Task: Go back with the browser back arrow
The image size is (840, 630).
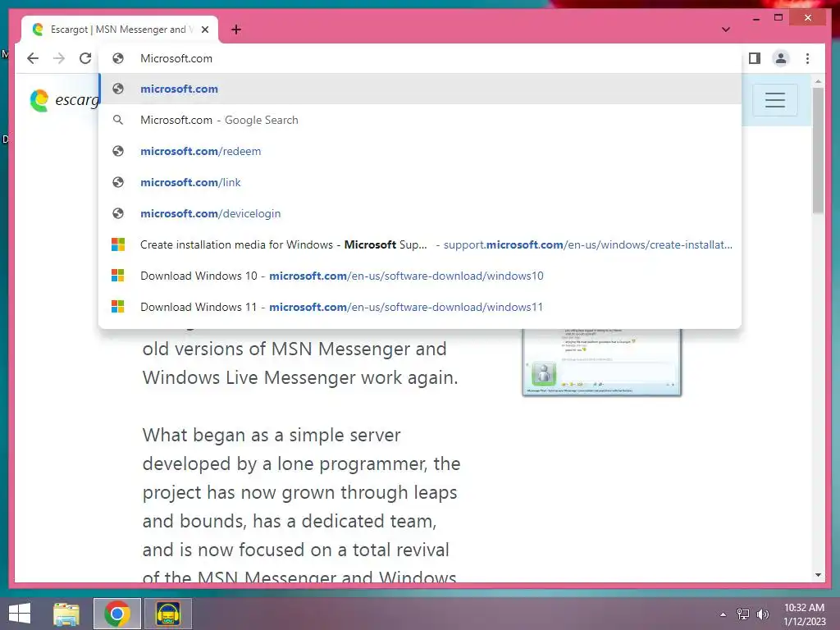Action: pyautogui.click(x=33, y=58)
